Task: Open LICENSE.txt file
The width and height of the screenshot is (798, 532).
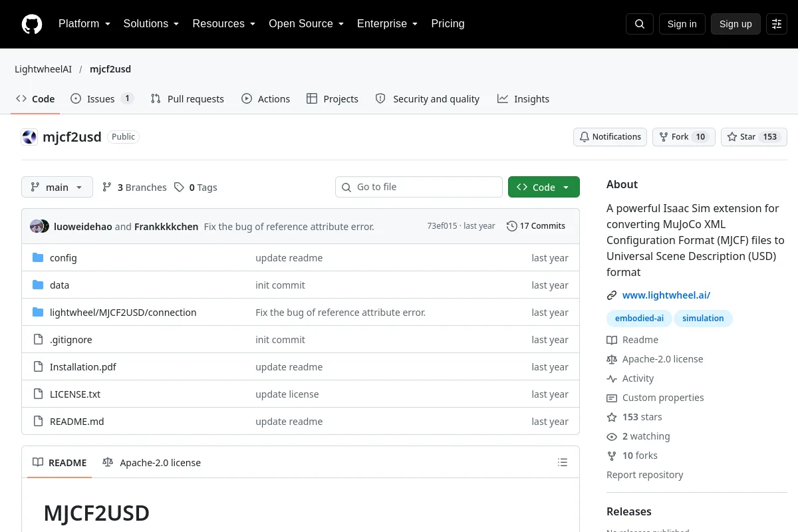Action: [75, 394]
